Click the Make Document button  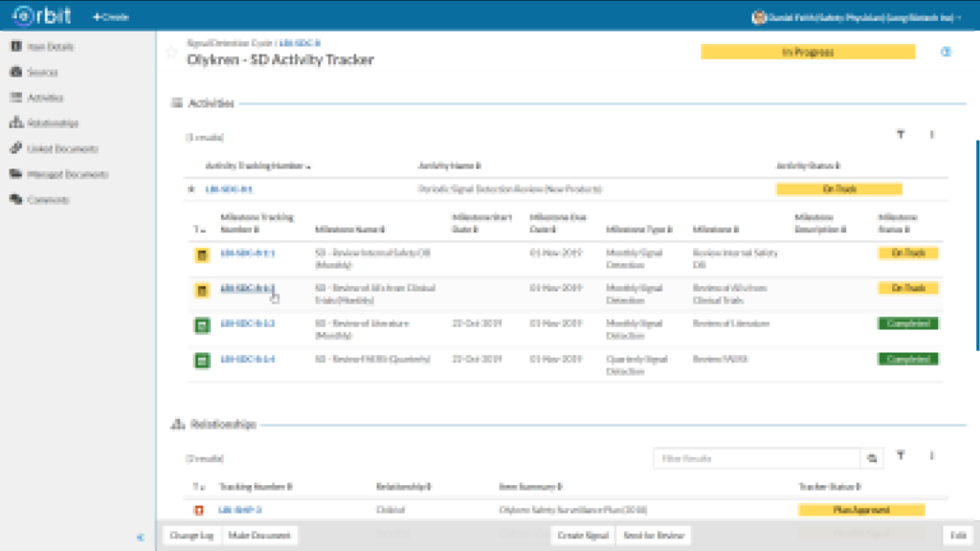pos(259,536)
